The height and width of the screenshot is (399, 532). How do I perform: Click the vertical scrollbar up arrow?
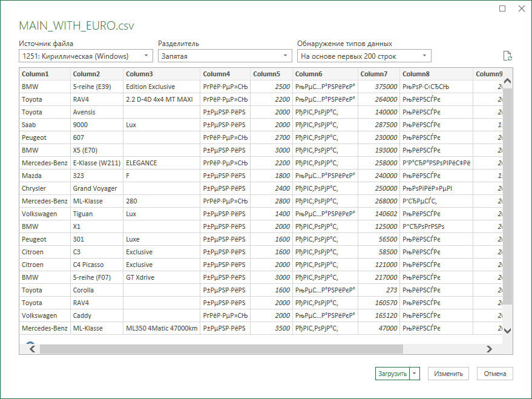pos(507,81)
